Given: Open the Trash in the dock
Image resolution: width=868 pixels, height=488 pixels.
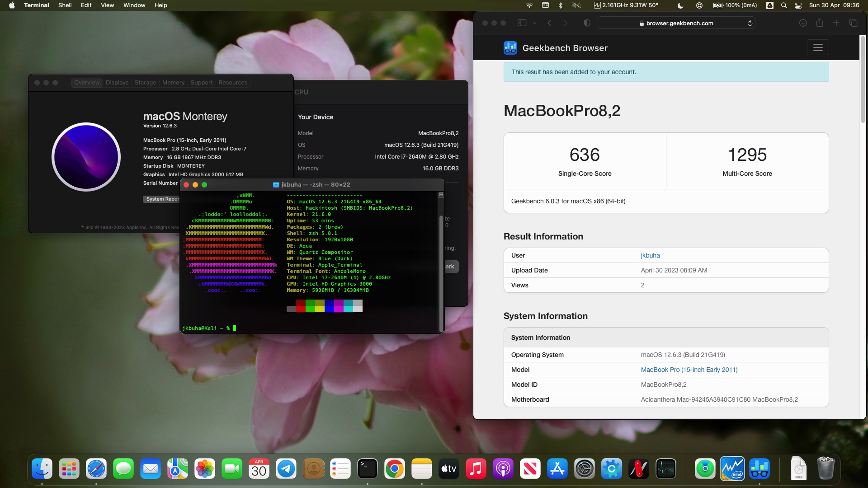Looking at the screenshot, I should pos(826,469).
